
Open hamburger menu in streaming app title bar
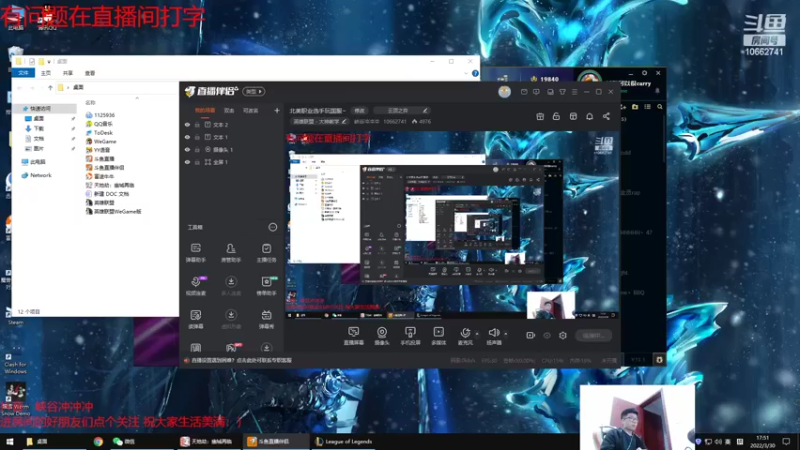click(574, 92)
